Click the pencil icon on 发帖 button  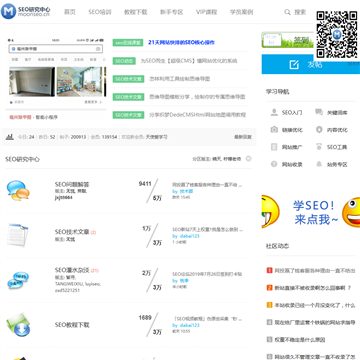point(294,64)
